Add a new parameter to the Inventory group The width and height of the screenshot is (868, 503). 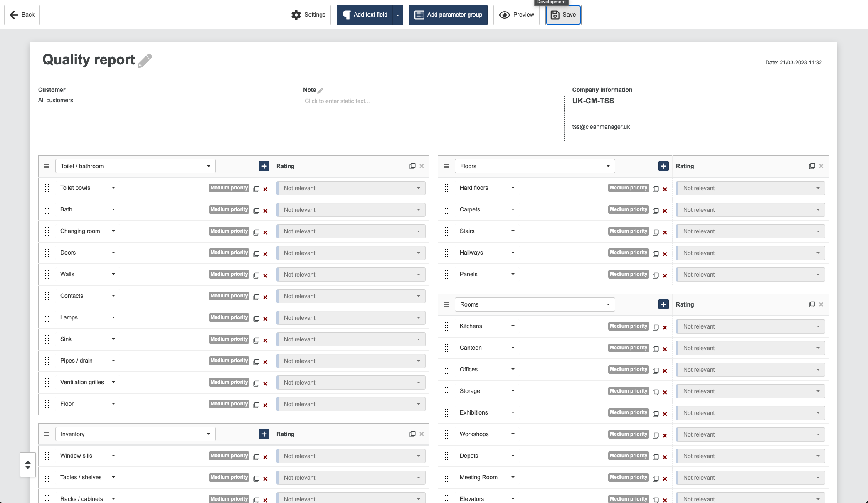click(264, 434)
